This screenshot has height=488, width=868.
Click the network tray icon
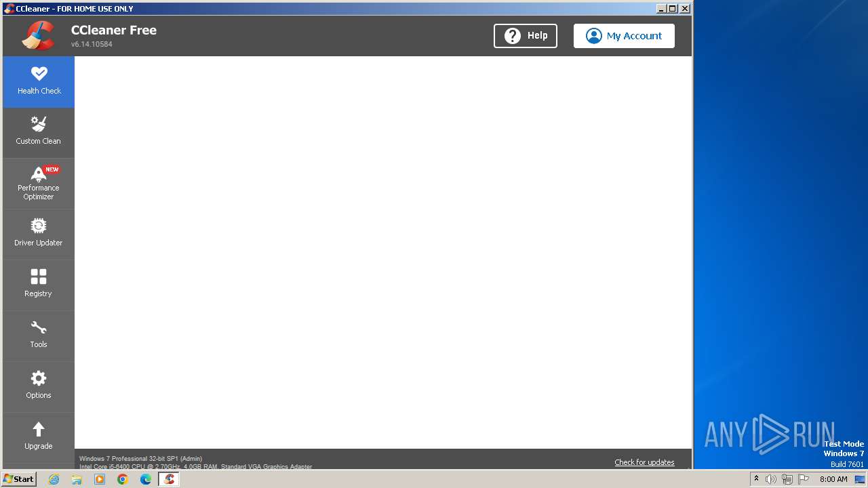787,479
